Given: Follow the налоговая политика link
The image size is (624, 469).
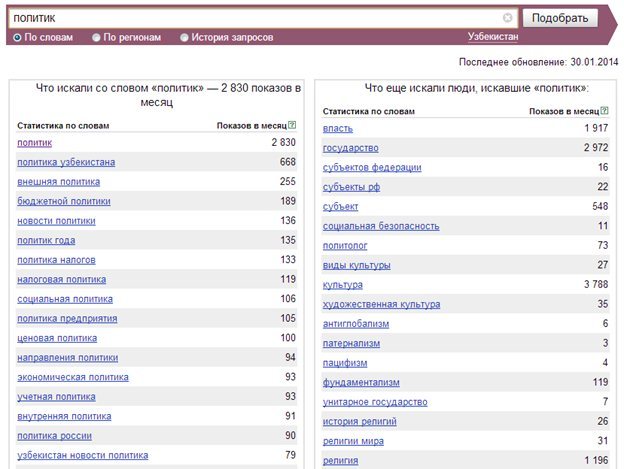Looking at the screenshot, I should [x=61, y=279].
